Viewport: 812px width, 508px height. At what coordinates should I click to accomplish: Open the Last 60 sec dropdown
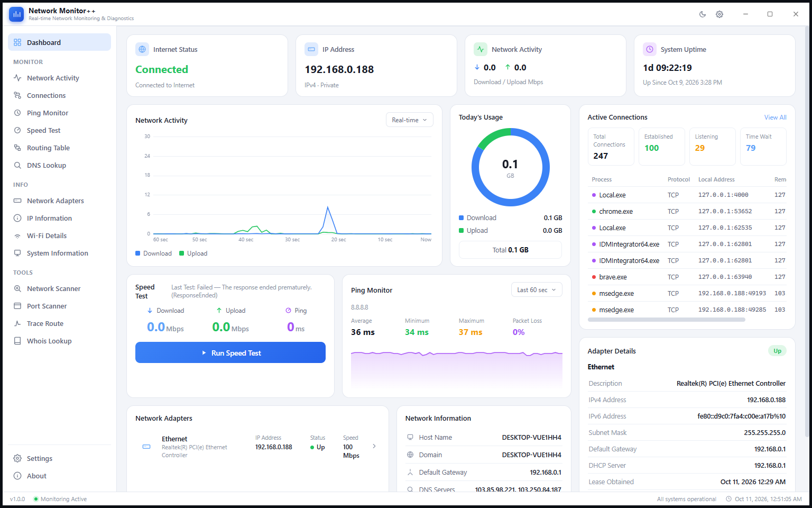[x=537, y=290]
